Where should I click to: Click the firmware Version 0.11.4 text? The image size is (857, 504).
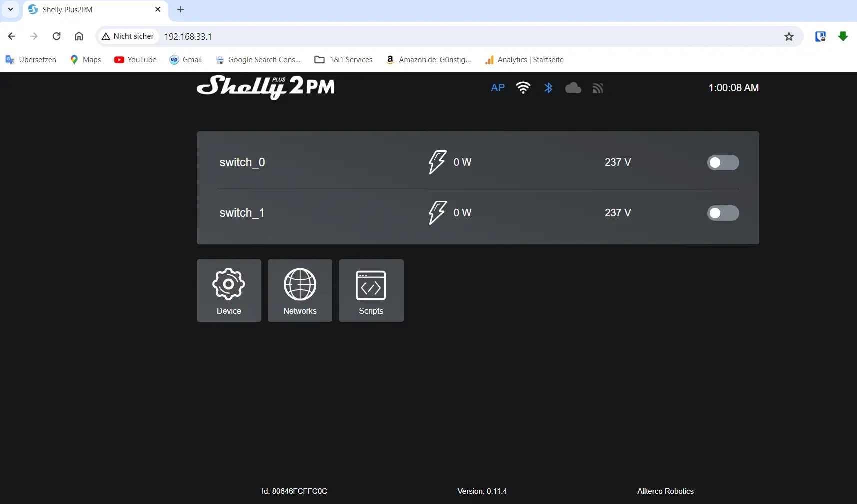point(482,491)
